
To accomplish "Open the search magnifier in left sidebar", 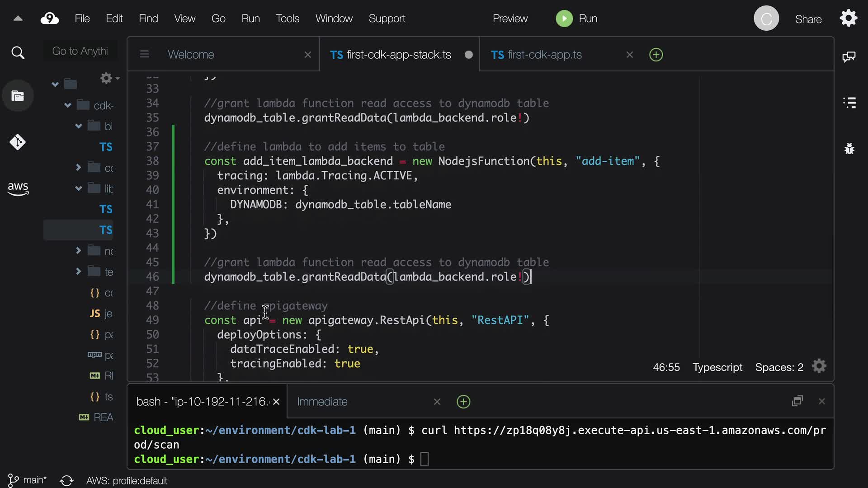I will [18, 53].
